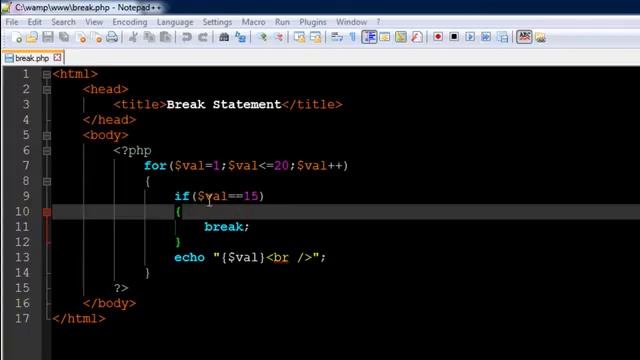Click the Save All icon
Screen dimensions: 640x360
click(x=64, y=38)
